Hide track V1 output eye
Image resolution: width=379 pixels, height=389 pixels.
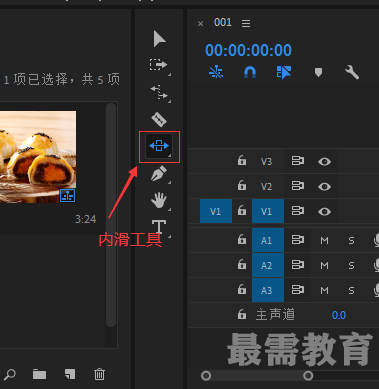(x=324, y=211)
